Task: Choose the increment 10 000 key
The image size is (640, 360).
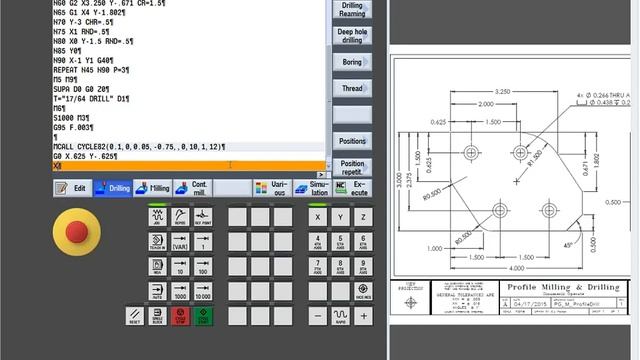Action: pyautogui.click(x=203, y=291)
